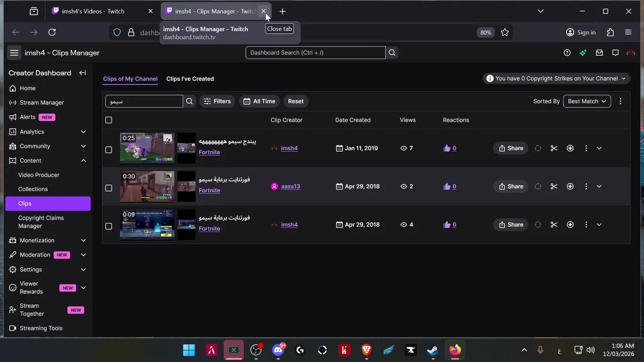Image resolution: width=644 pixels, height=362 pixels.
Task: Reload the page with the browser refresh icon
Action: tap(52, 32)
